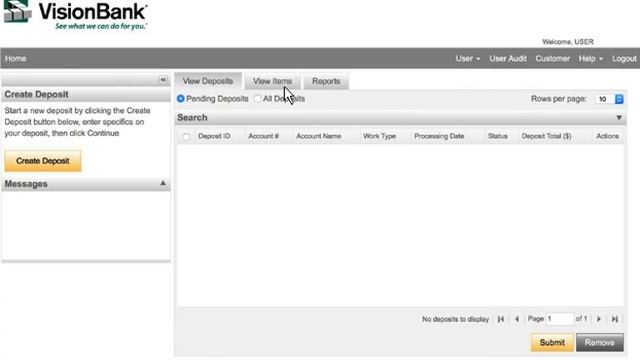Switch to View Deposits tab

tap(208, 81)
